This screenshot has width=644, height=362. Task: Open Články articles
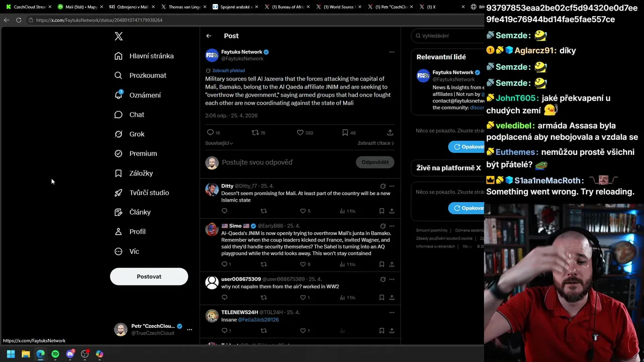click(132, 212)
